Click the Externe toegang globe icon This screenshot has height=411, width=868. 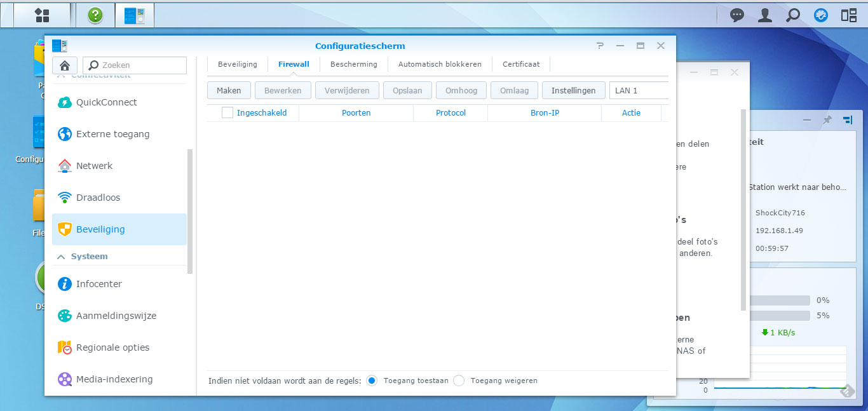tap(65, 134)
